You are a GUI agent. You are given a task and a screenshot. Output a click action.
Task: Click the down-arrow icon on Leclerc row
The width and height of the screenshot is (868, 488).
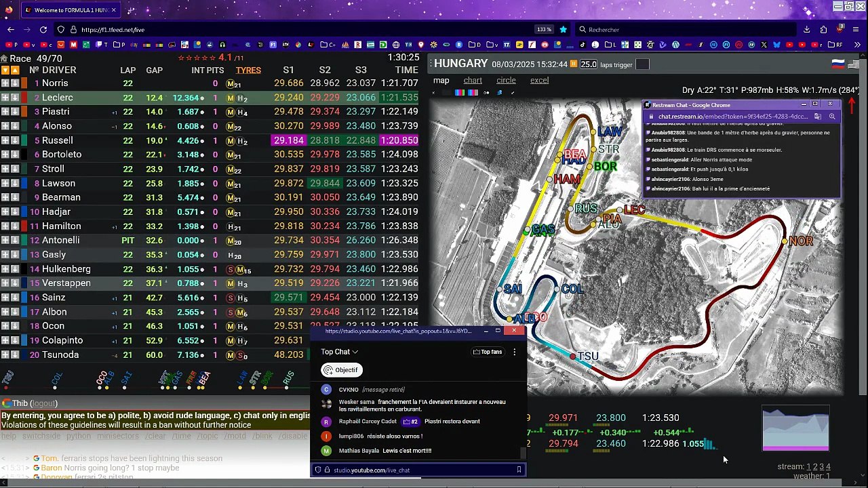pyautogui.click(x=14, y=98)
